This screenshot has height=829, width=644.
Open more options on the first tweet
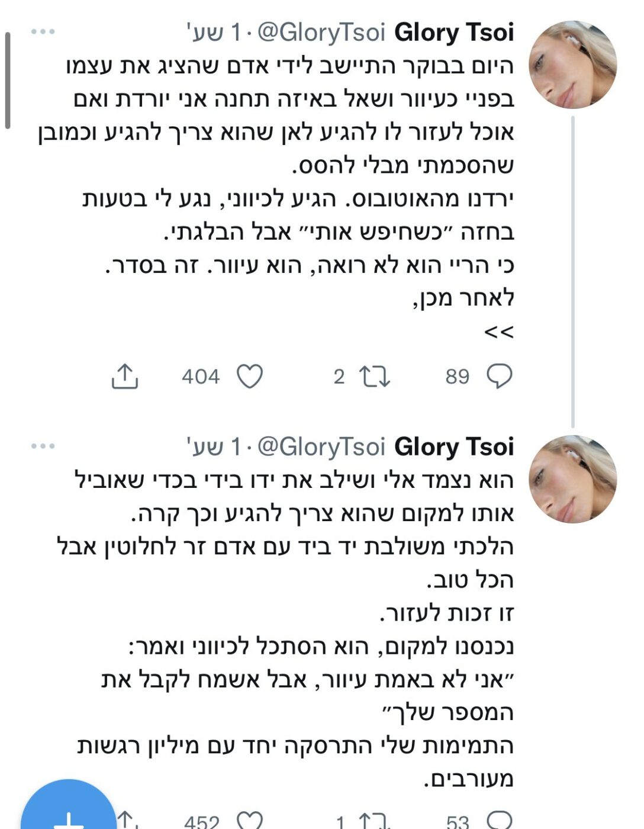click(43, 32)
